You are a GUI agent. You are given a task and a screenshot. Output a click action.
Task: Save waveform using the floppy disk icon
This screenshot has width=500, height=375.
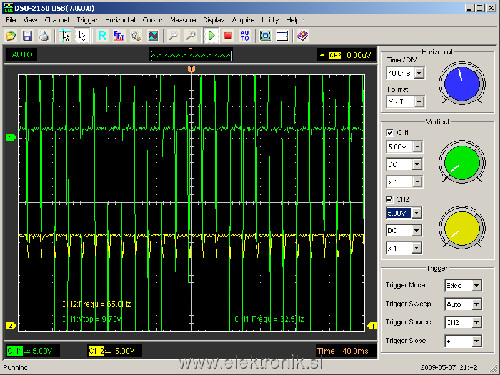tap(27, 36)
